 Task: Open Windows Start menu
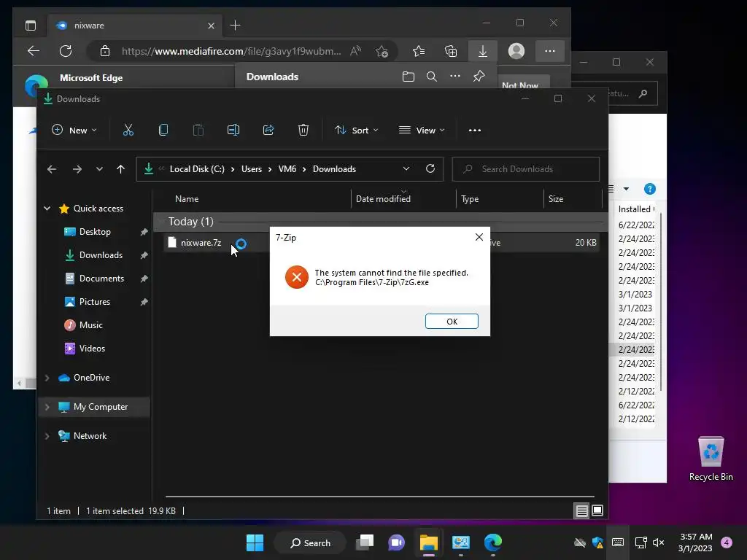coord(255,542)
